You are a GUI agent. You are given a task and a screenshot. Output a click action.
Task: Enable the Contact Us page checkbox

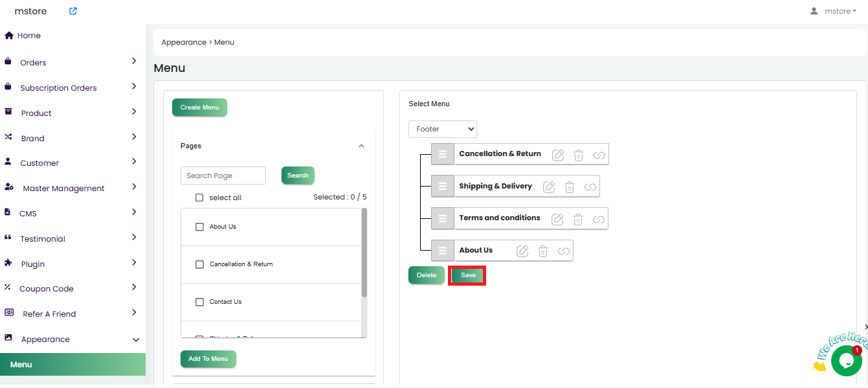click(x=199, y=302)
